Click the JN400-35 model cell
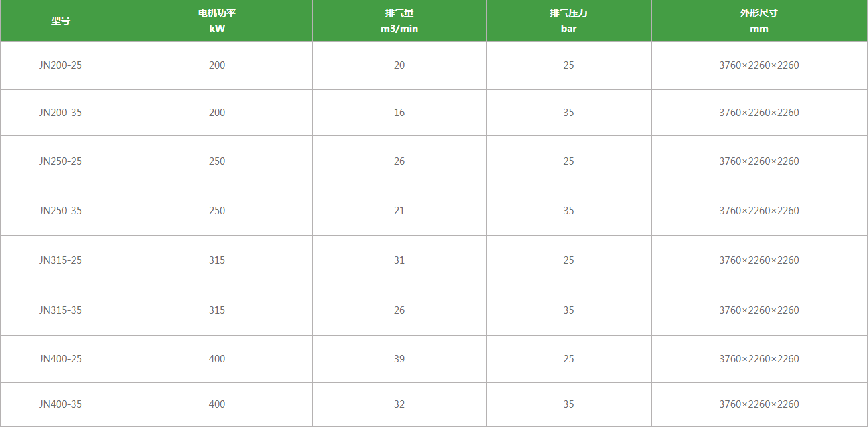The width and height of the screenshot is (868, 427). pyautogui.click(x=61, y=404)
